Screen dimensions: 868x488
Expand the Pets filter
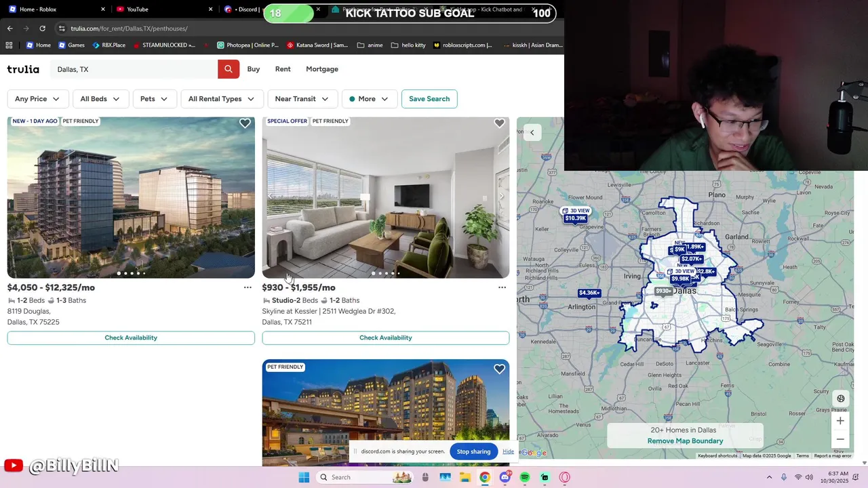[x=155, y=99]
